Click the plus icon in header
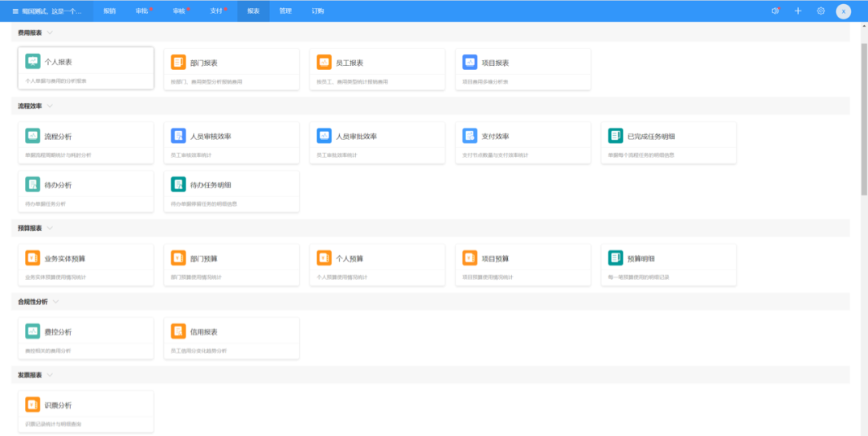Image resolution: width=868 pixels, height=436 pixels. point(798,11)
